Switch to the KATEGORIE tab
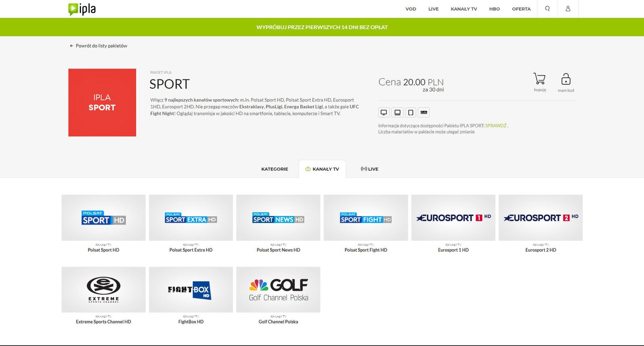The image size is (644, 346). pos(274,169)
